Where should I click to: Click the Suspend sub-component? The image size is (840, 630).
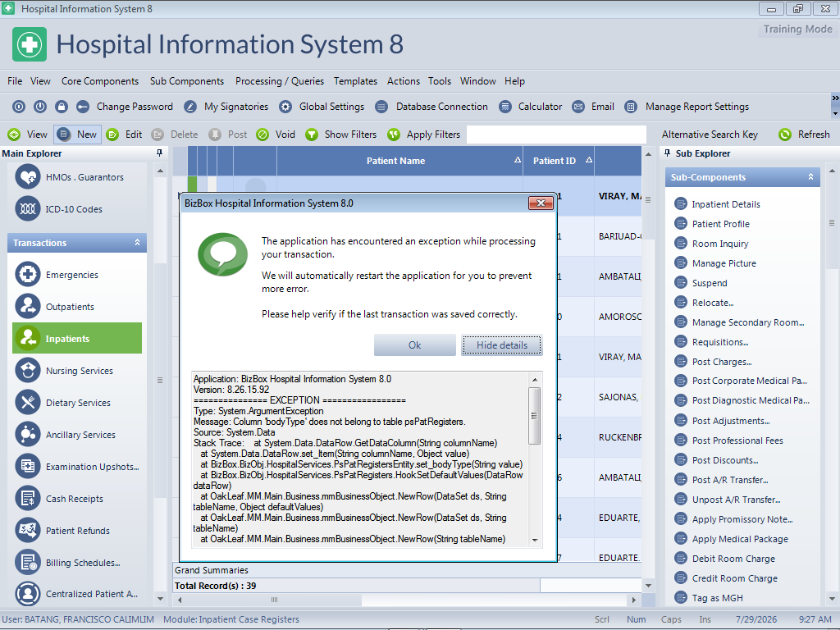pos(710,283)
